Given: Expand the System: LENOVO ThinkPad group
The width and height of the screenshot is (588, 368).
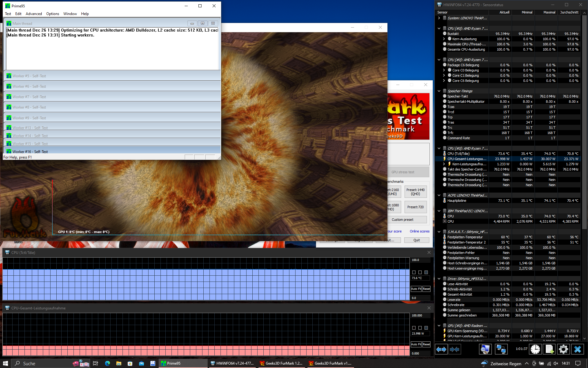Looking at the screenshot, I should pyautogui.click(x=439, y=18).
